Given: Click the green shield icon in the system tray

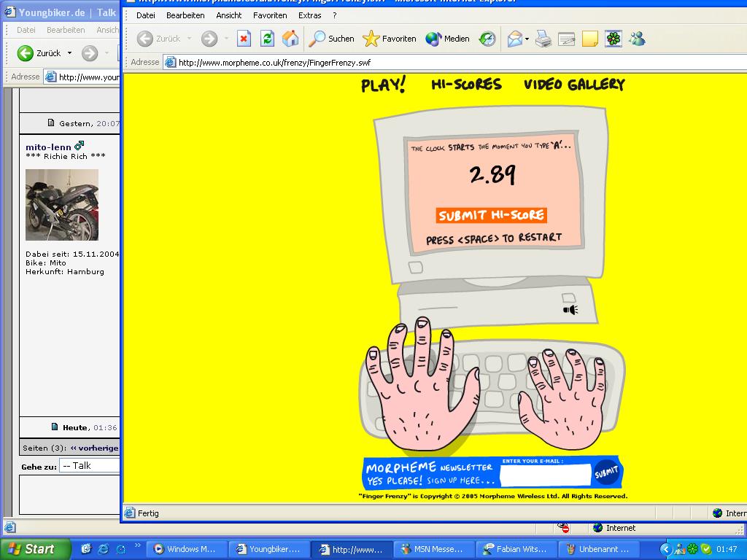Looking at the screenshot, I should [x=705, y=549].
